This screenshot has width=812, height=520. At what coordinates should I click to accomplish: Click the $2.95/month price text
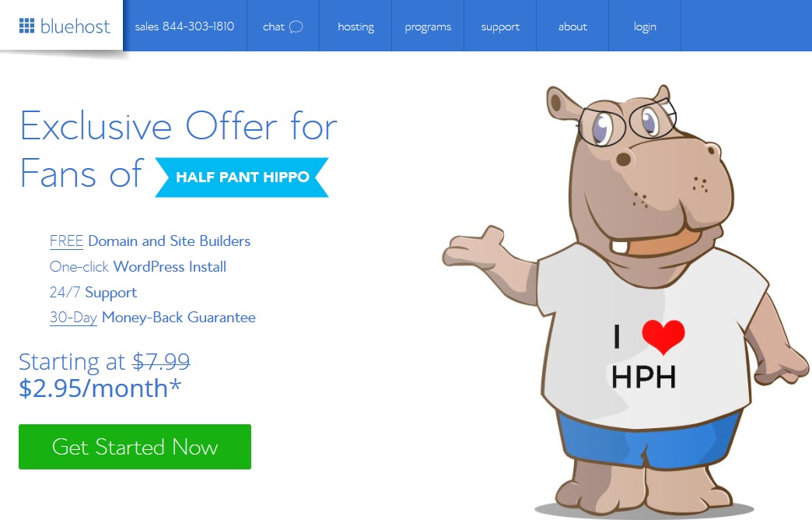click(100, 388)
